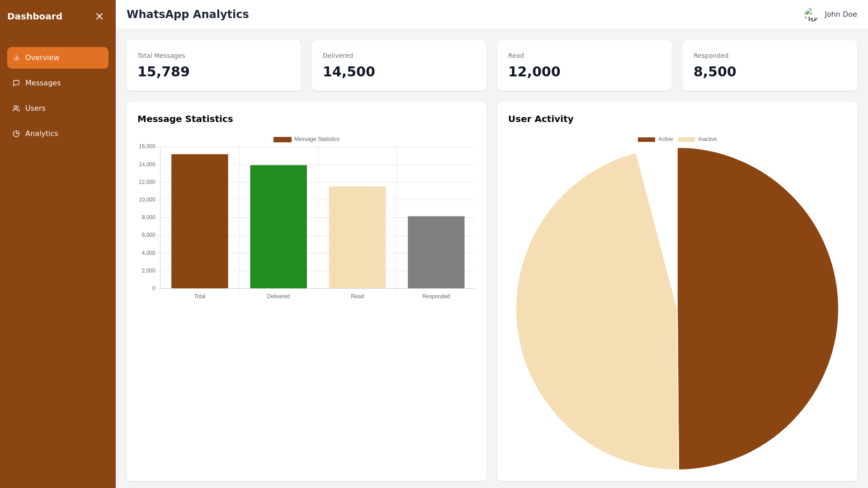The image size is (868, 488).
Task: Click the Users people icon
Action: 16,108
